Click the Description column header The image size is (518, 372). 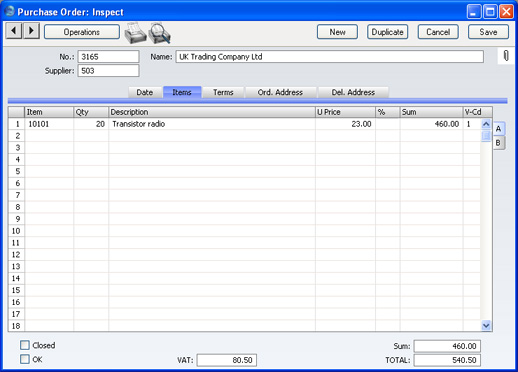tap(212, 112)
